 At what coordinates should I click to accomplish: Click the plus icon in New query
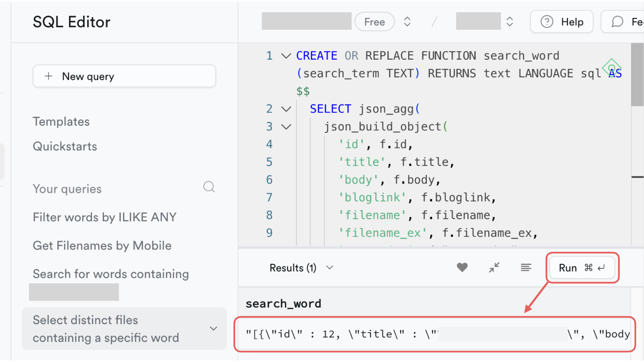coord(49,76)
